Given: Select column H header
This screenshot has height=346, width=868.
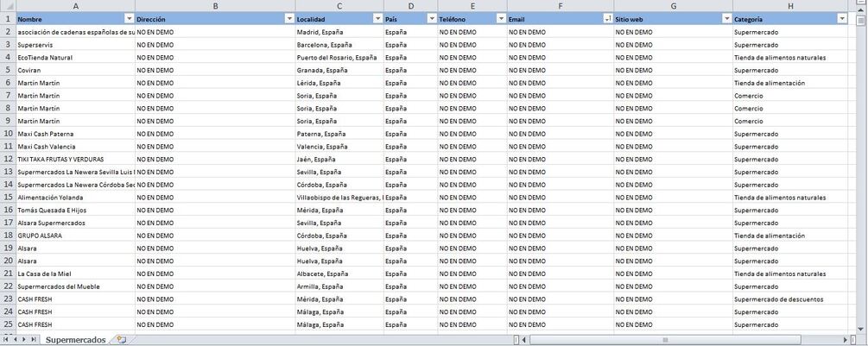Looking at the screenshot, I should [790, 5].
